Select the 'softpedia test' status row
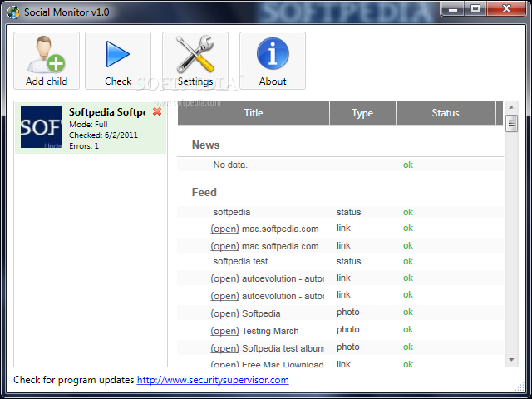The width and height of the screenshot is (532, 399). 340,261
